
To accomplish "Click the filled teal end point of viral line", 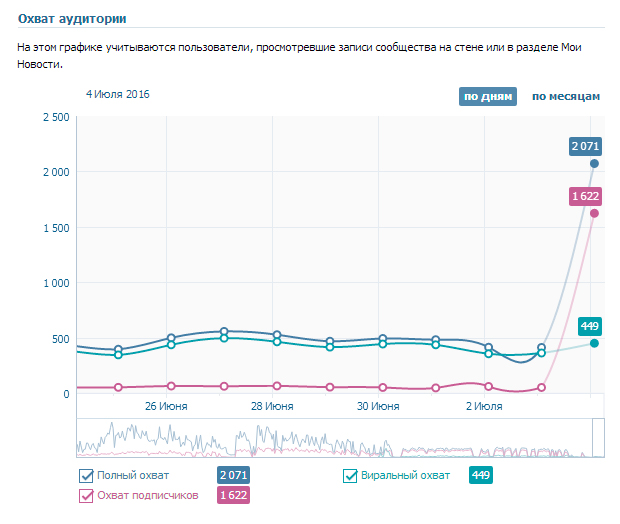I will 594,343.
